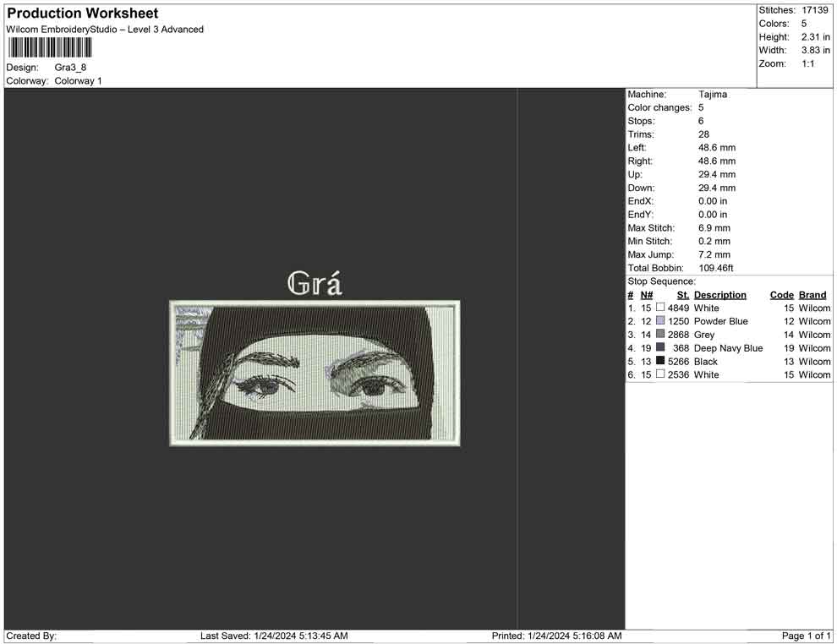Image resolution: width=837 pixels, height=644 pixels.
Task: Click the Down label
Action: pos(641,188)
